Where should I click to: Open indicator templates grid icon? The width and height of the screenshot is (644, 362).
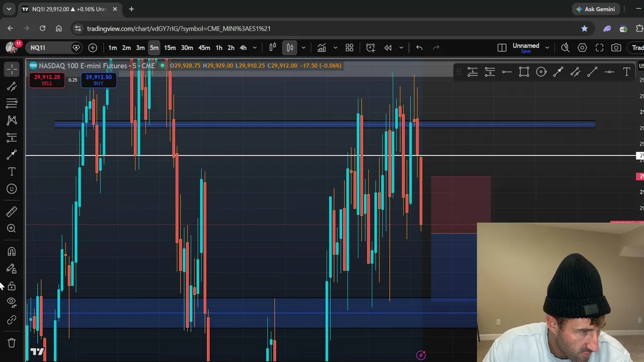coord(349,48)
